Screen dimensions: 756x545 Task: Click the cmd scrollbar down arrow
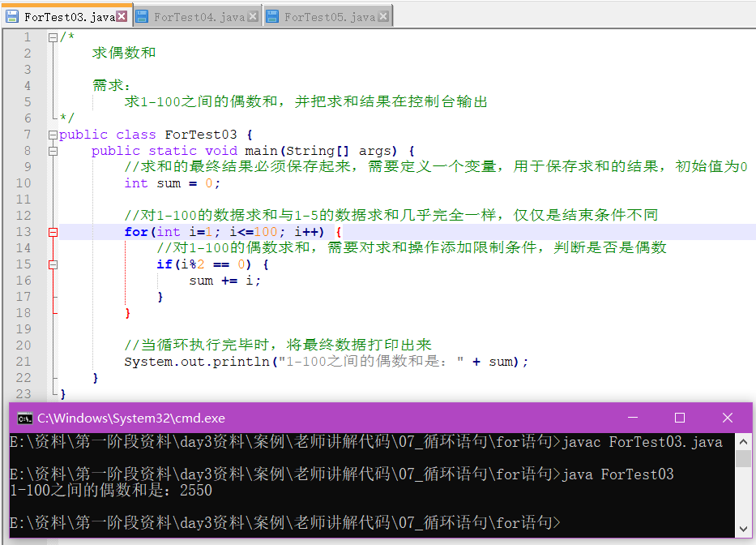pyautogui.click(x=744, y=529)
